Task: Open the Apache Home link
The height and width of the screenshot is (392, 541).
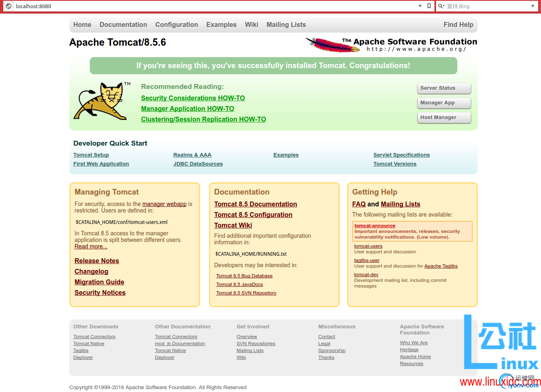Action: (x=415, y=357)
